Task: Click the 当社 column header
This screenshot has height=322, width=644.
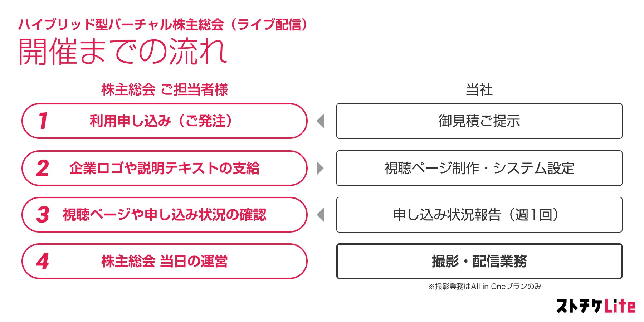Action: click(479, 89)
